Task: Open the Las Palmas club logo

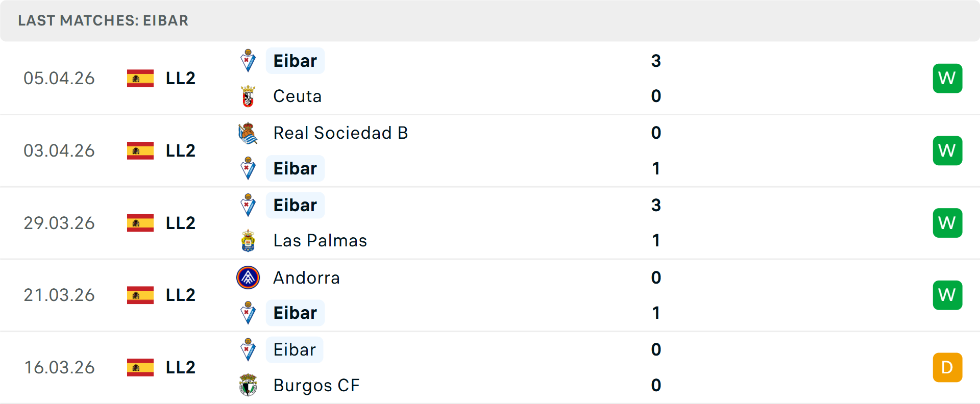Action: click(248, 240)
